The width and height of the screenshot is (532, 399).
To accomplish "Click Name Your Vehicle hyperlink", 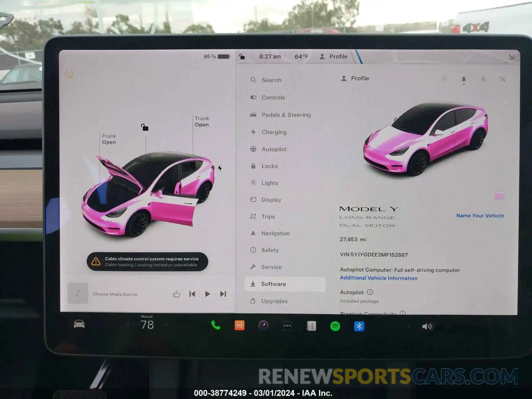I will pyautogui.click(x=480, y=215).
